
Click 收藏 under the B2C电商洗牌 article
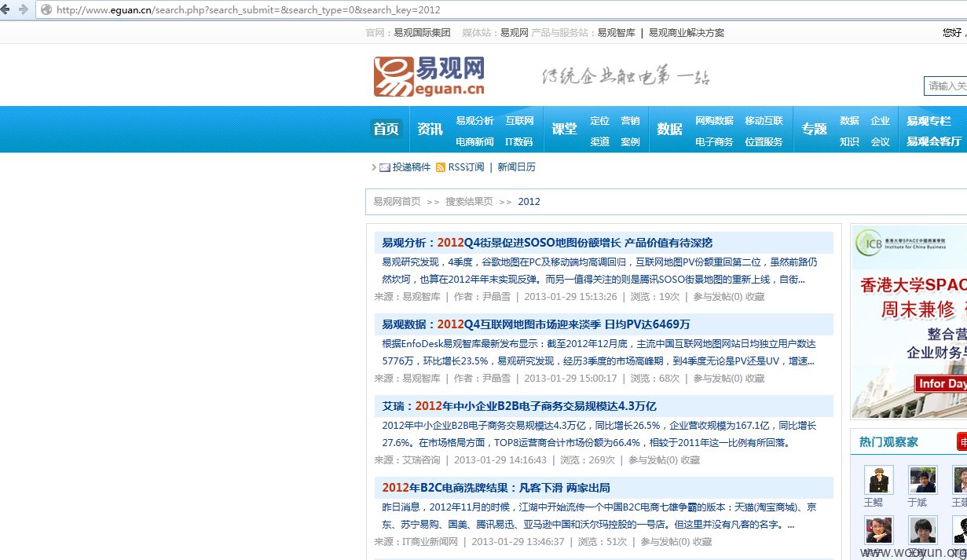[x=702, y=542]
